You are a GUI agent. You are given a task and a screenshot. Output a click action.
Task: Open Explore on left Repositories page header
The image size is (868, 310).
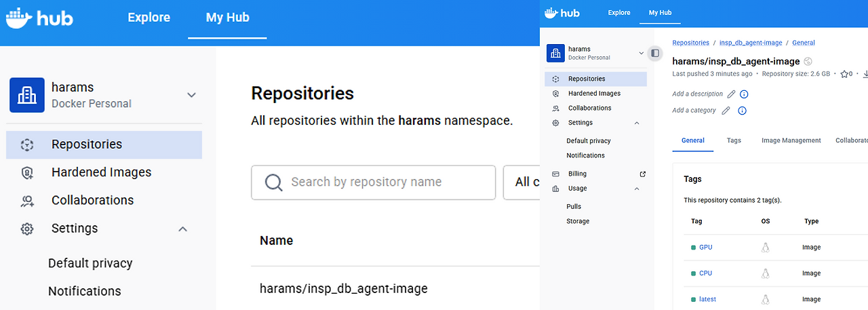(149, 18)
